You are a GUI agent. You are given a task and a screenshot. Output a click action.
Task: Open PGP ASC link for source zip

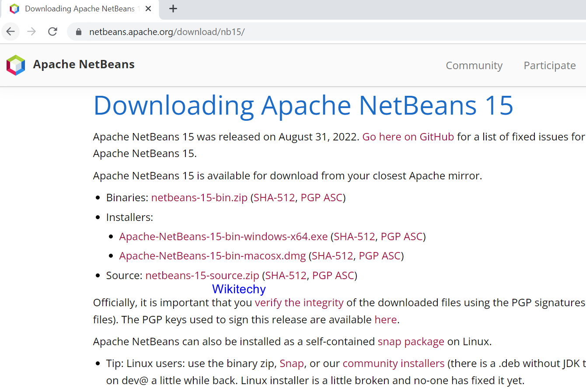(333, 276)
